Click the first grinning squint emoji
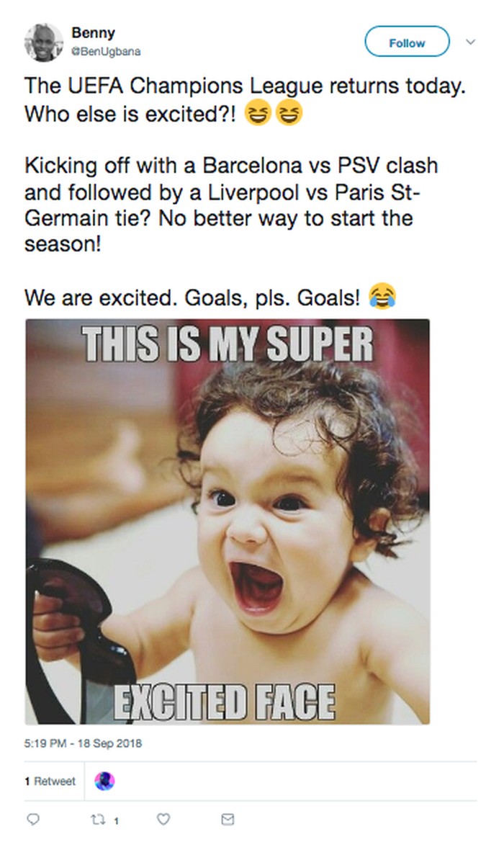This screenshot has height=842, width=504. coord(257,114)
